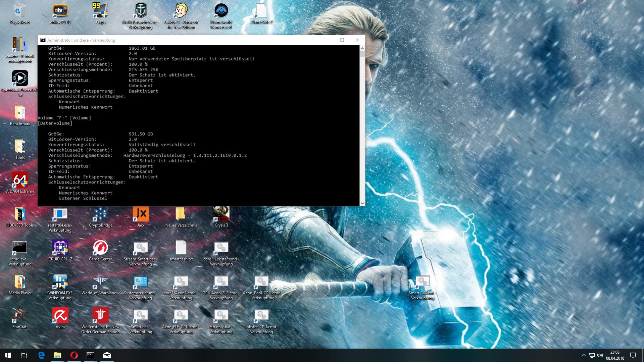The image size is (644, 362).
Task: Open the volume control in system tray
Action: pyautogui.click(x=600, y=355)
